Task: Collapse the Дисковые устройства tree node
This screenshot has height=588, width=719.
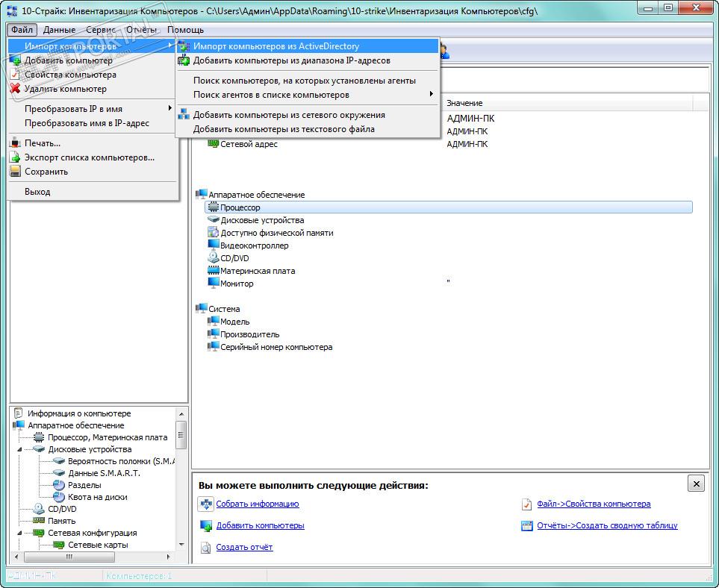Action: pyautogui.click(x=19, y=450)
